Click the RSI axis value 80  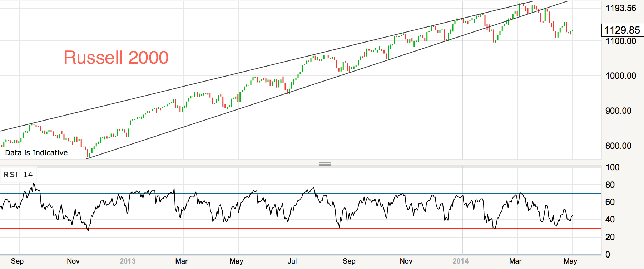[x=610, y=185]
